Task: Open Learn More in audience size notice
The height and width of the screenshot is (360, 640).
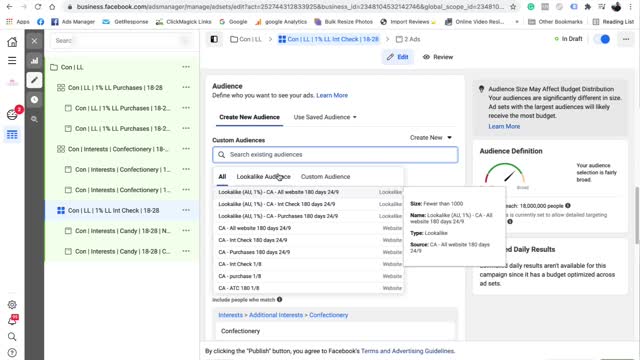Action: 504,127
